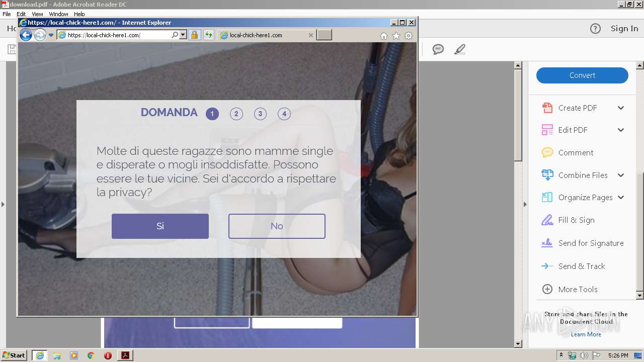
Task: Open the View menu in Acrobat
Action: tap(37, 14)
